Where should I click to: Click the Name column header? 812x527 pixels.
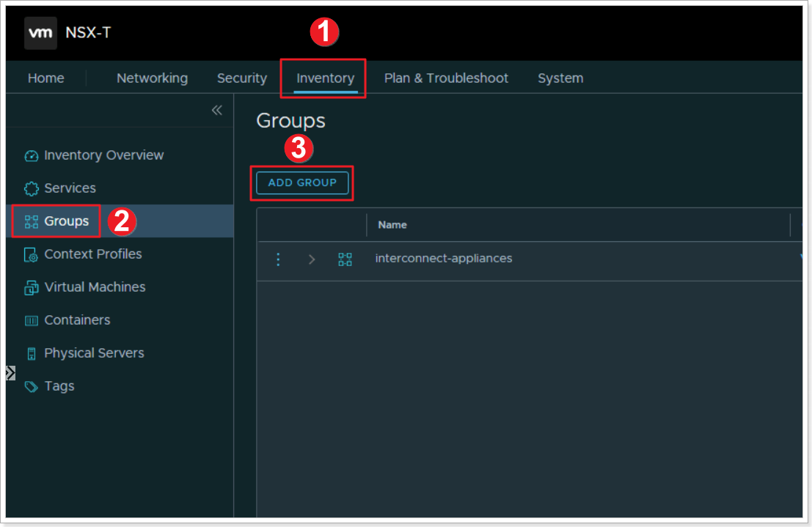coord(392,225)
